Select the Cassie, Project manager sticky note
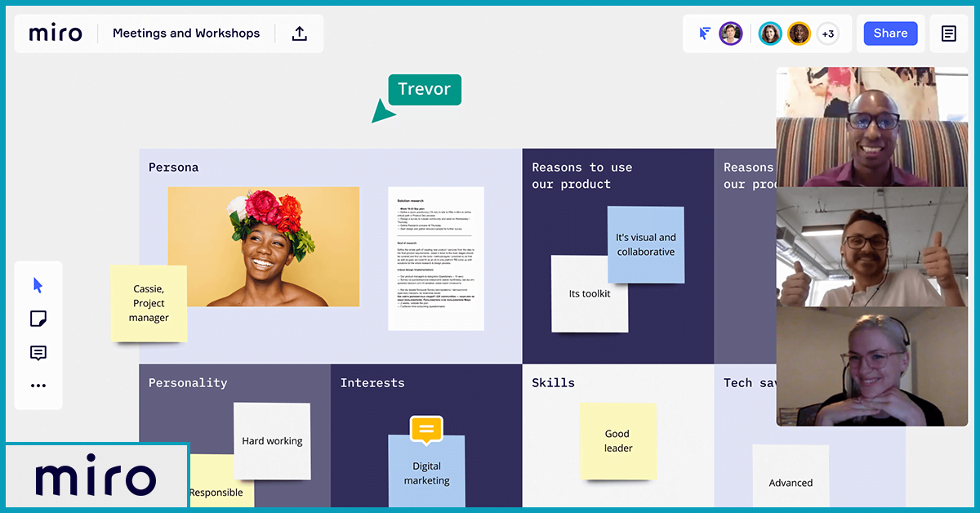Image resolution: width=980 pixels, height=513 pixels. [x=149, y=303]
